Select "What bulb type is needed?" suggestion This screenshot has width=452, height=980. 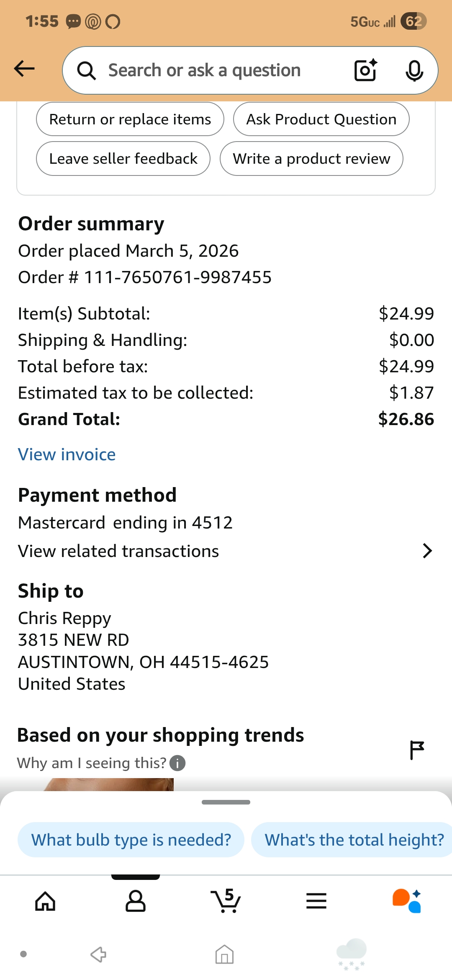tap(131, 840)
